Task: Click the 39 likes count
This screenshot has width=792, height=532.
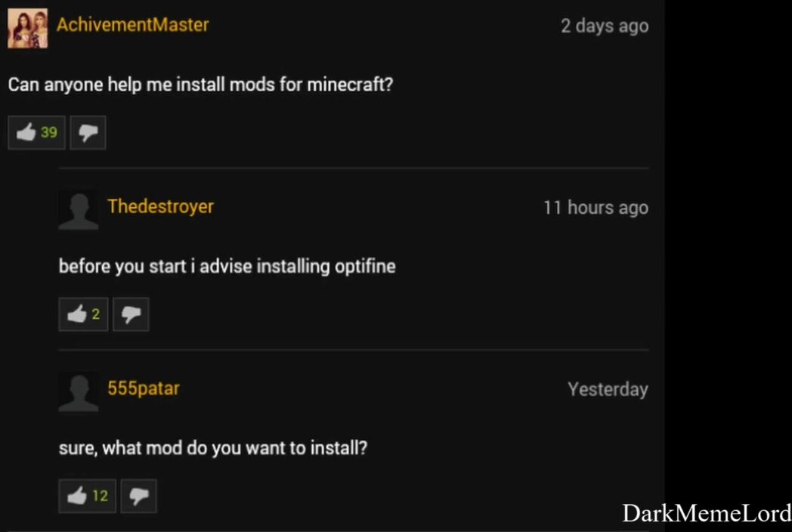Action: tap(49, 132)
